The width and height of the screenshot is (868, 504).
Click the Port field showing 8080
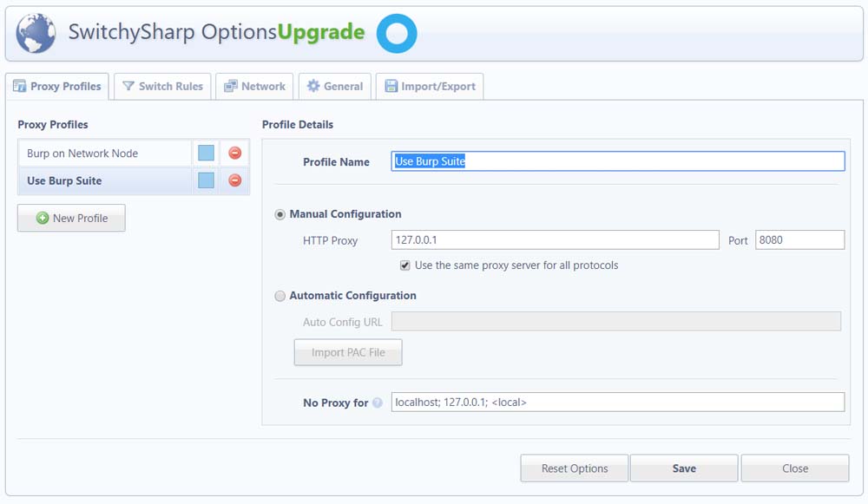800,240
